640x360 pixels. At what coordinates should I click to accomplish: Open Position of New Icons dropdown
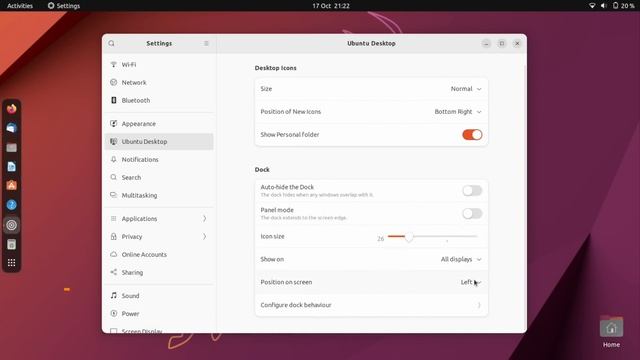458,112
